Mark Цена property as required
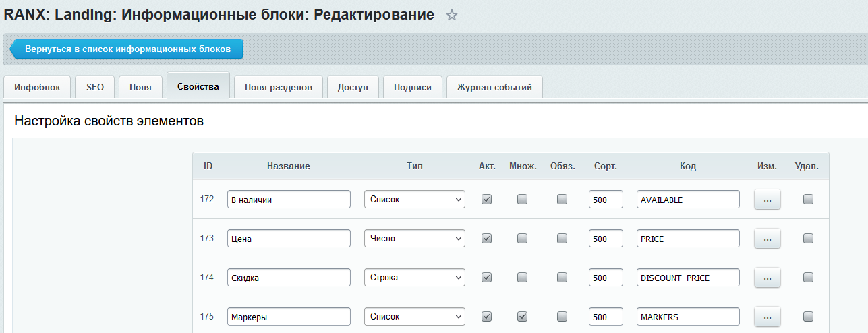 (x=562, y=239)
